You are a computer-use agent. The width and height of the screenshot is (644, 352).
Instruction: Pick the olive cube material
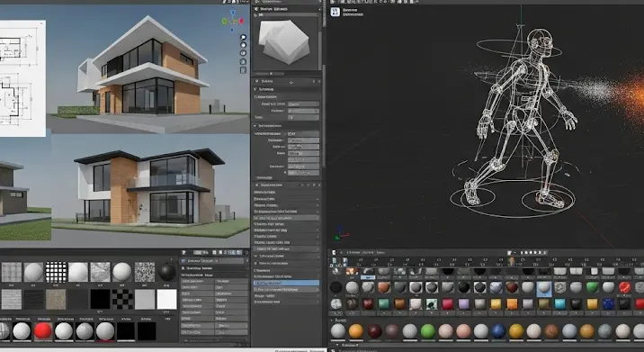(x=544, y=304)
